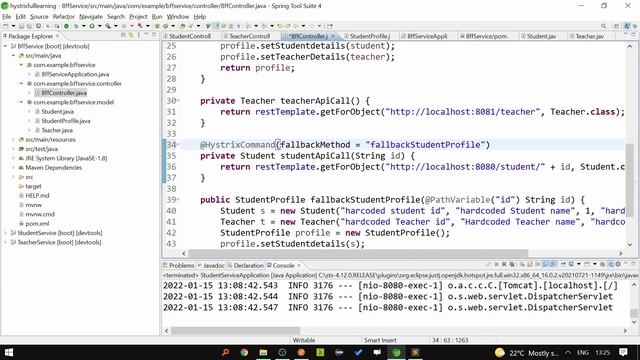Viewport: 640px width, 360px height.
Task: Click the Console horizontal scrollbar thumb
Action: [235, 331]
